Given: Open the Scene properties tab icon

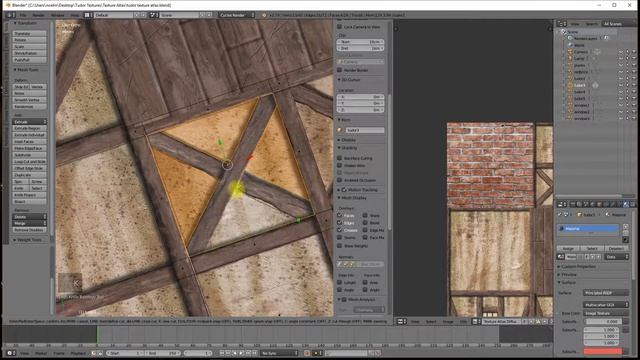Looking at the screenshot, I should tap(585, 204).
